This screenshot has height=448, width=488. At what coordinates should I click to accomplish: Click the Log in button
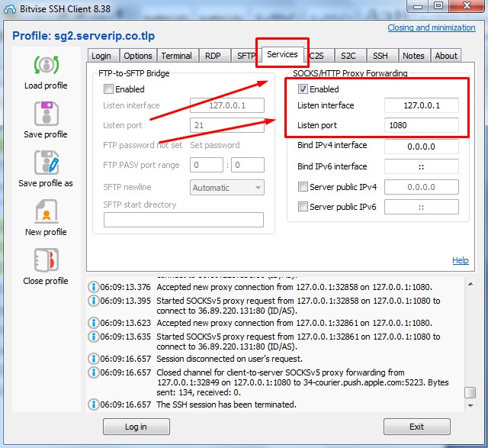tap(136, 427)
